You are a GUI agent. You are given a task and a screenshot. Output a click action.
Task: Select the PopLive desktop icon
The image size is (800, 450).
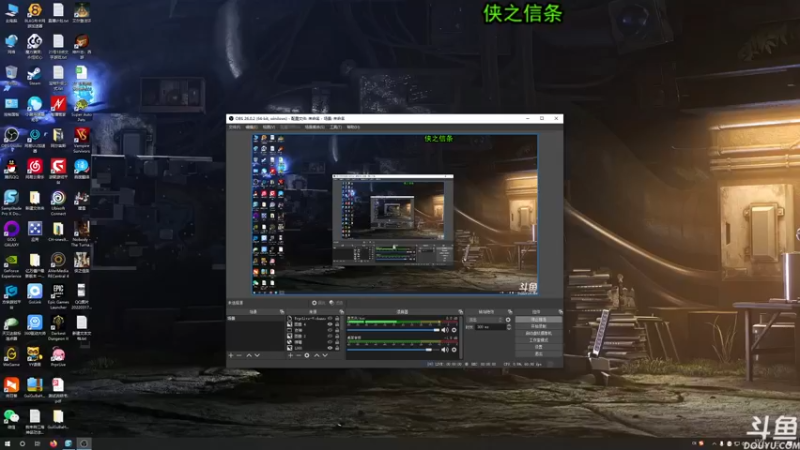click(x=58, y=356)
